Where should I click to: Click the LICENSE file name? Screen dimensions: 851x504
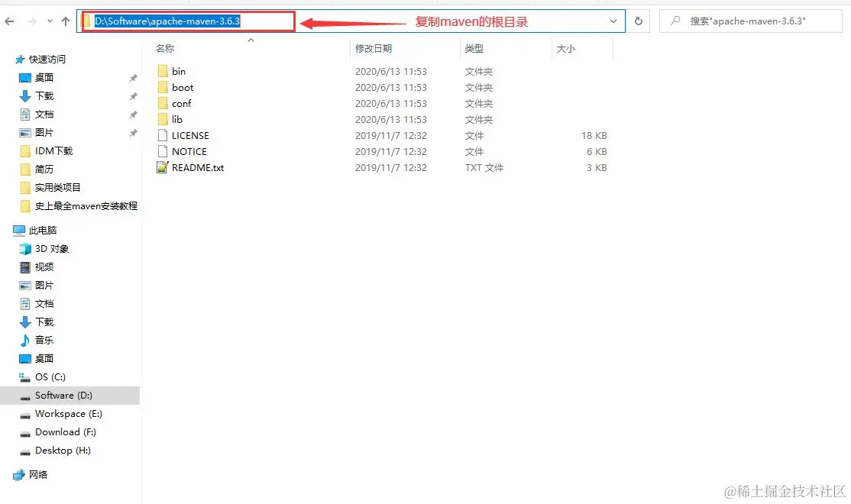coord(190,136)
